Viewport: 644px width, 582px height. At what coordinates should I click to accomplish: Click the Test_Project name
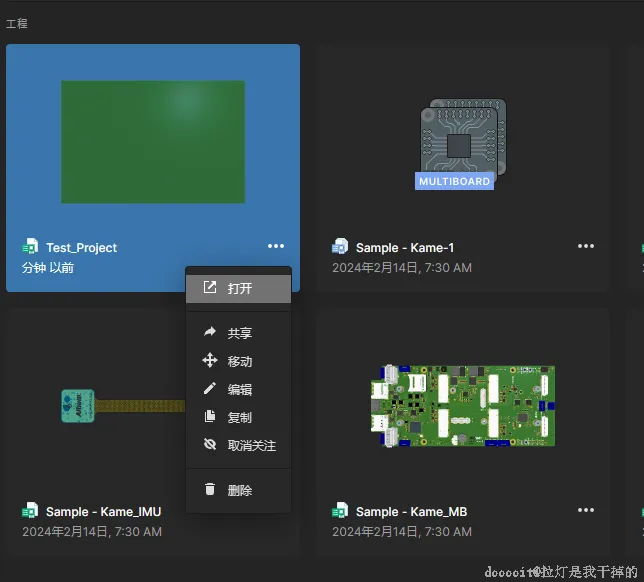81,248
